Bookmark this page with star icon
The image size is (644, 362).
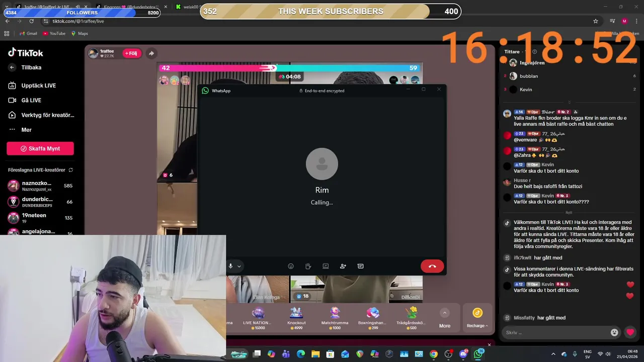[596, 21]
